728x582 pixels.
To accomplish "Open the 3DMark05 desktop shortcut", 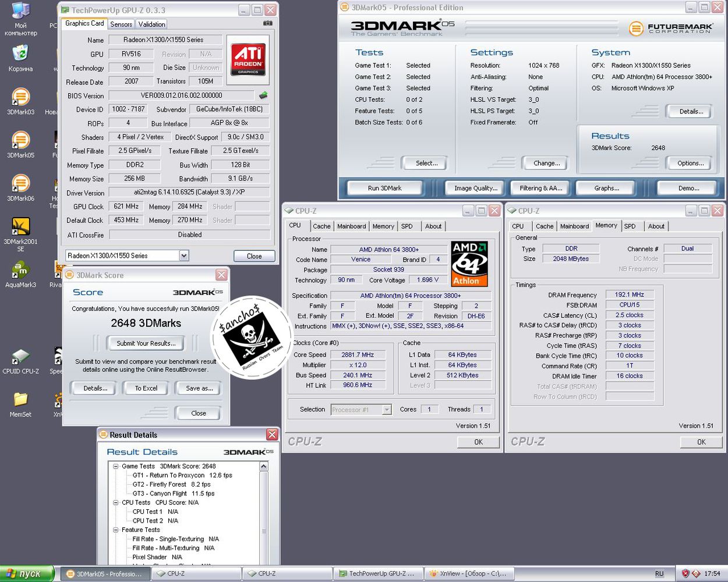I will [20, 144].
